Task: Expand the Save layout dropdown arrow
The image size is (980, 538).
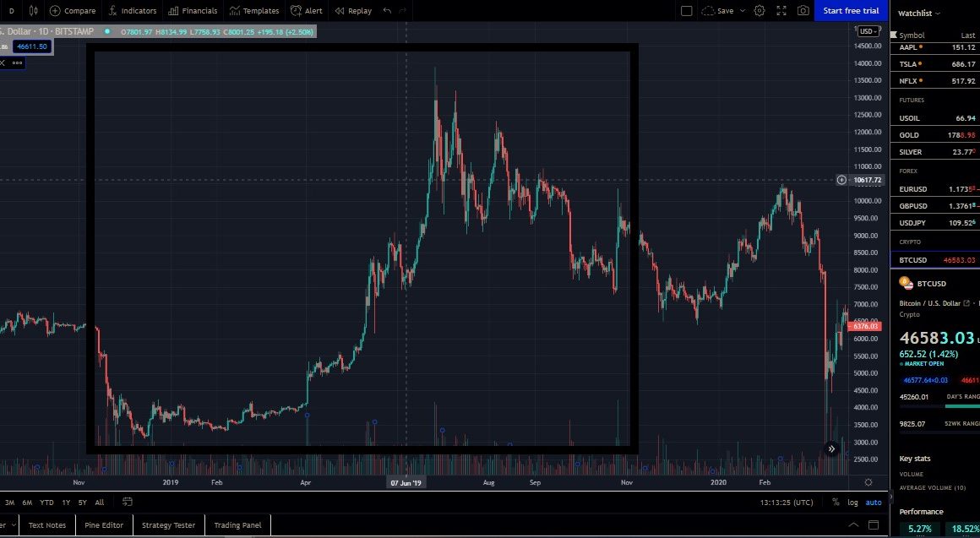Action: coord(743,11)
